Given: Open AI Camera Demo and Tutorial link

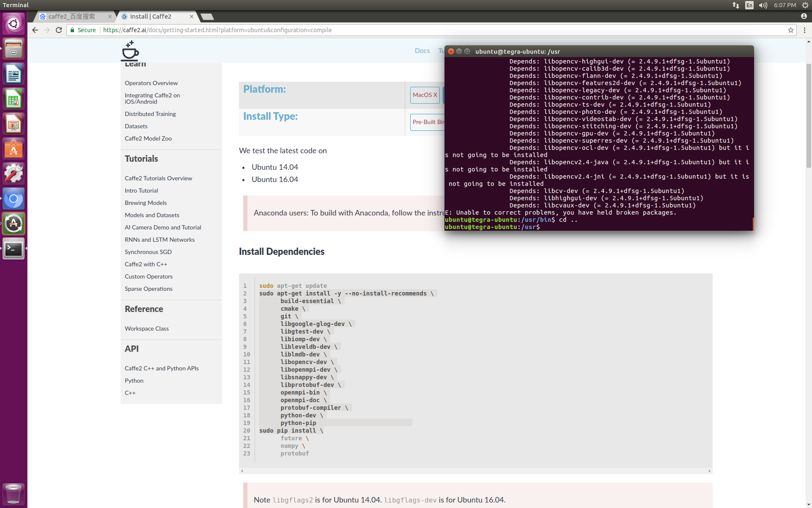Looking at the screenshot, I should point(163,227).
